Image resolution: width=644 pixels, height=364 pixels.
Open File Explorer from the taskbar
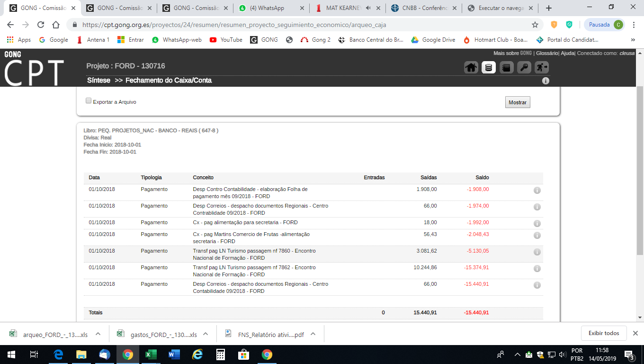pyautogui.click(x=81, y=355)
